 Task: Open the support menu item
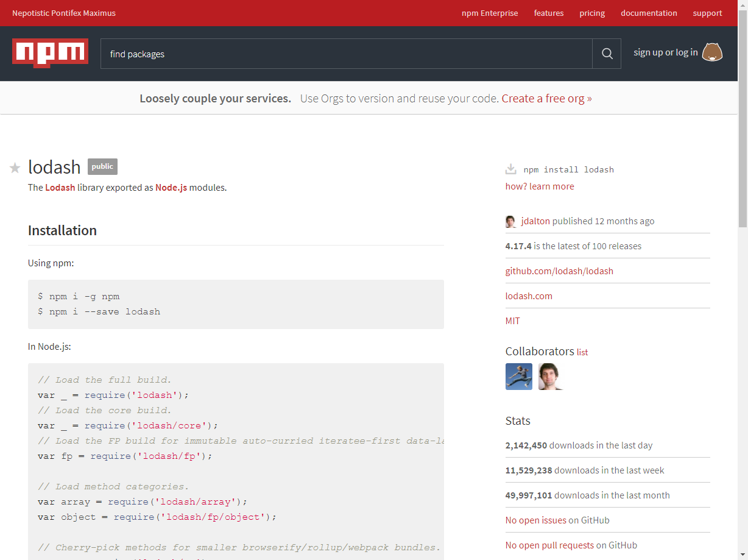point(707,13)
